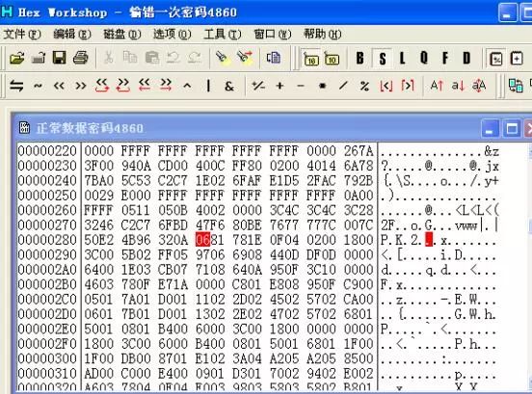This screenshot has height=394, width=532.
Task: Select the Q (quad) data type button
Action: point(424,59)
